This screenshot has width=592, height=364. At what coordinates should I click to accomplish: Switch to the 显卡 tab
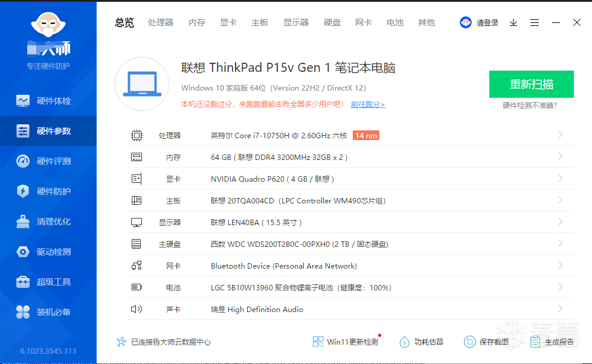tap(228, 22)
